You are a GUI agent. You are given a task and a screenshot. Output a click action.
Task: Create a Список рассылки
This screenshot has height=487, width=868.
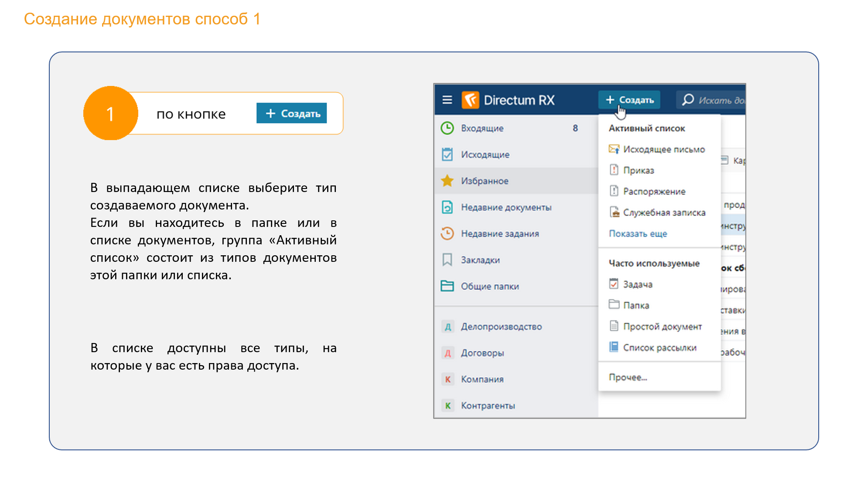pos(659,347)
